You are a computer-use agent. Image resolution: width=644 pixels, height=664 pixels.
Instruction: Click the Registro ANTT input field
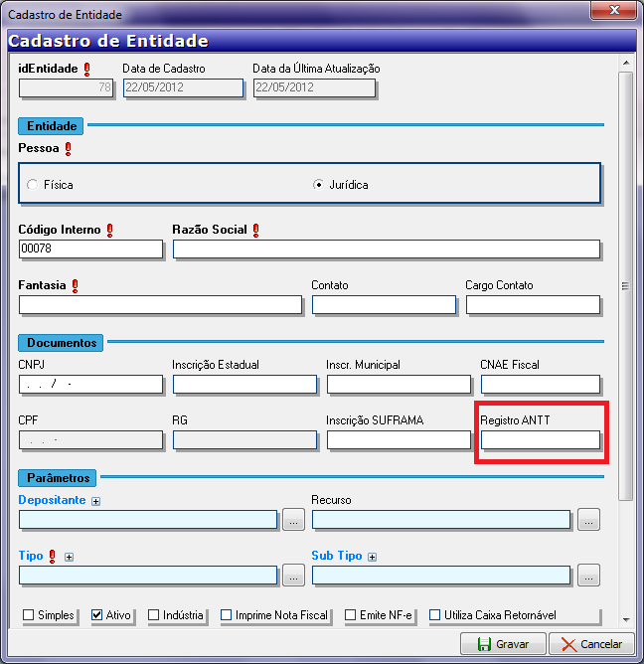541,440
